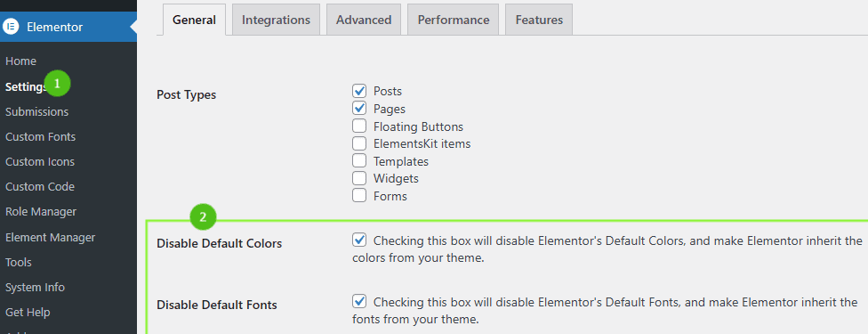Enable the Floating Buttons post type
The image size is (868, 334).
(359, 126)
